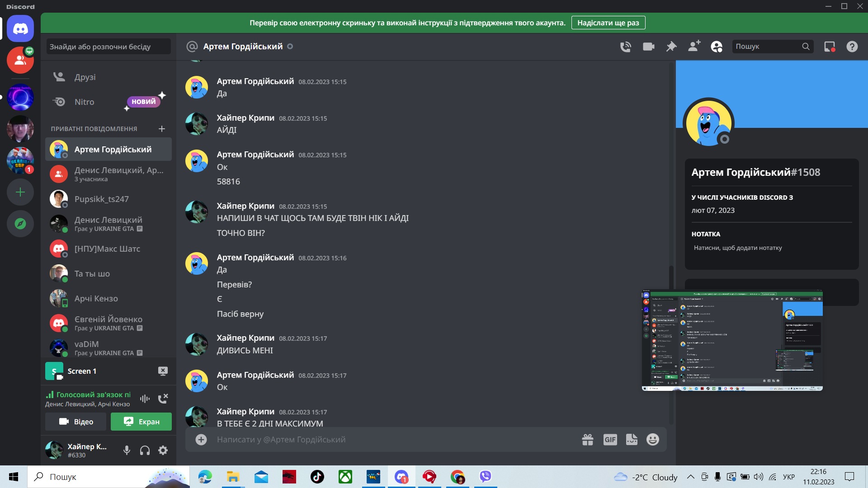Stop the Screen 1 stream
Screen dimensions: 868x488
tap(163, 371)
